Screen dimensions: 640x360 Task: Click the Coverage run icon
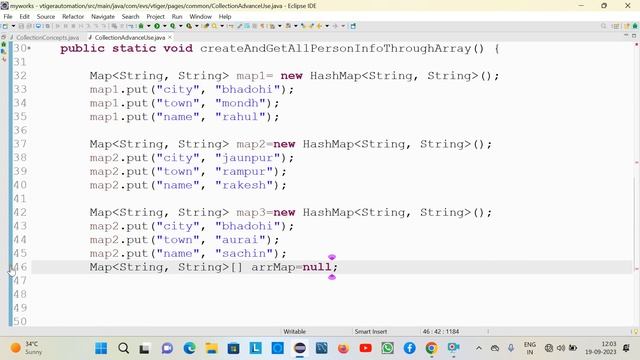(173, 26)
